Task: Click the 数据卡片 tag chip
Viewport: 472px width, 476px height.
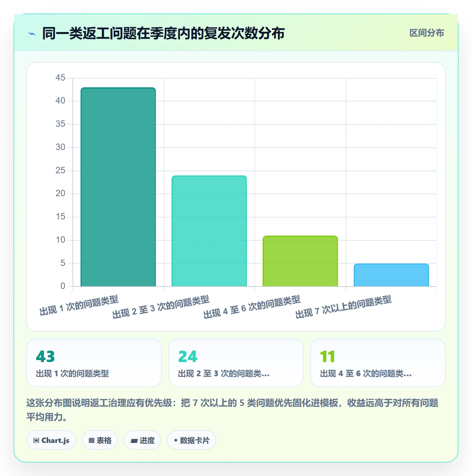Action: pyautogui.click(x=191, y=440)
